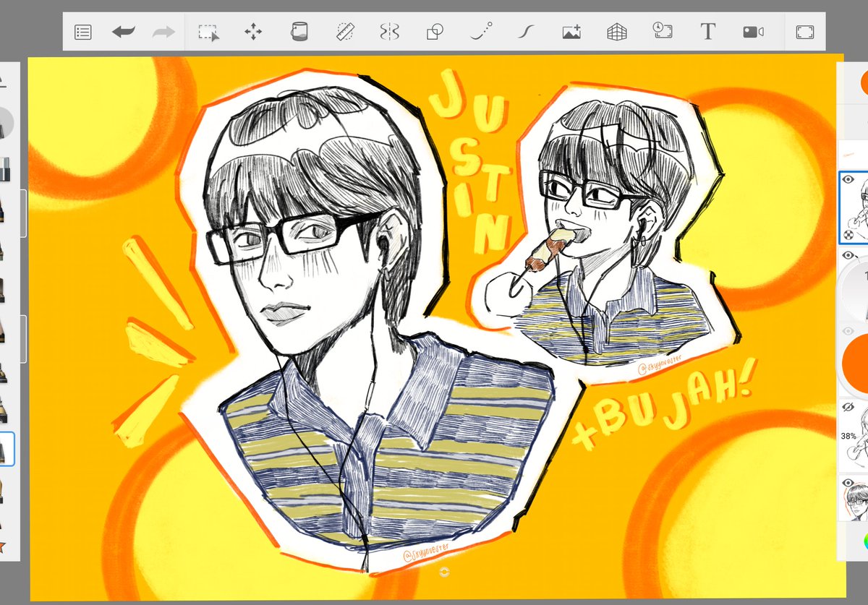The image size is (868, 605).
Task: Show the hidden layer with 38% opacity
Action: [848, 408]
